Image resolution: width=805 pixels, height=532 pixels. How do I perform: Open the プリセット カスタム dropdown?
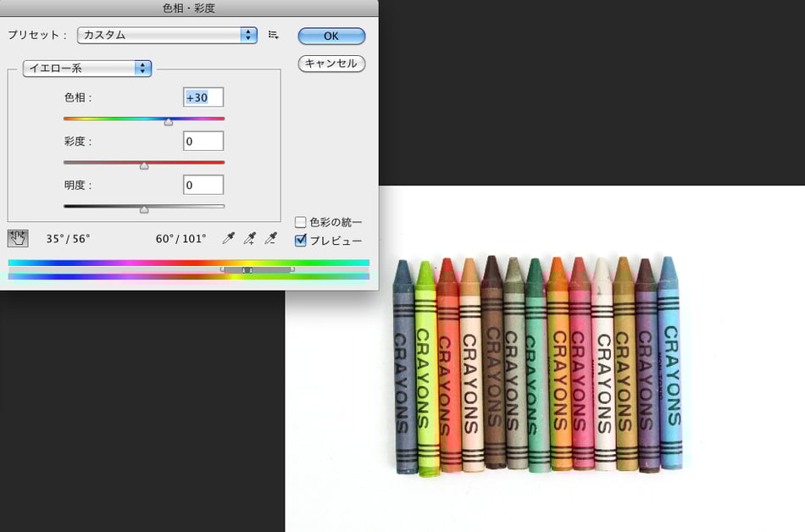[167, 35]
